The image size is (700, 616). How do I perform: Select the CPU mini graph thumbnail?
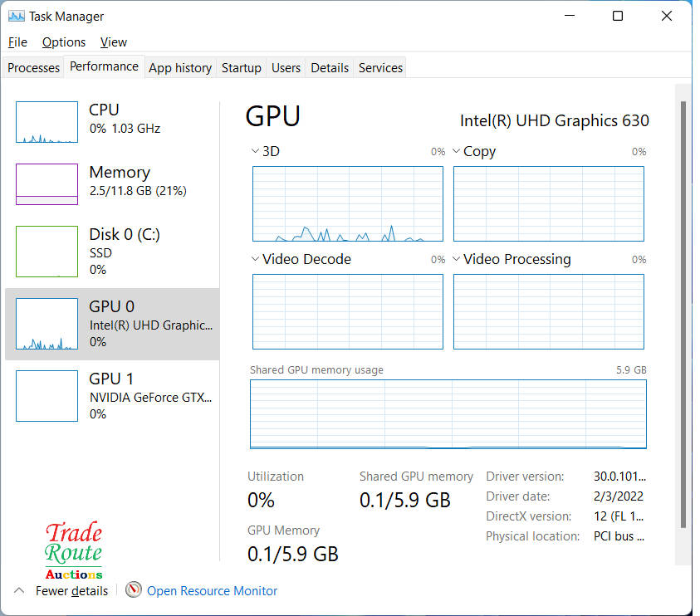tap(47, 122)
